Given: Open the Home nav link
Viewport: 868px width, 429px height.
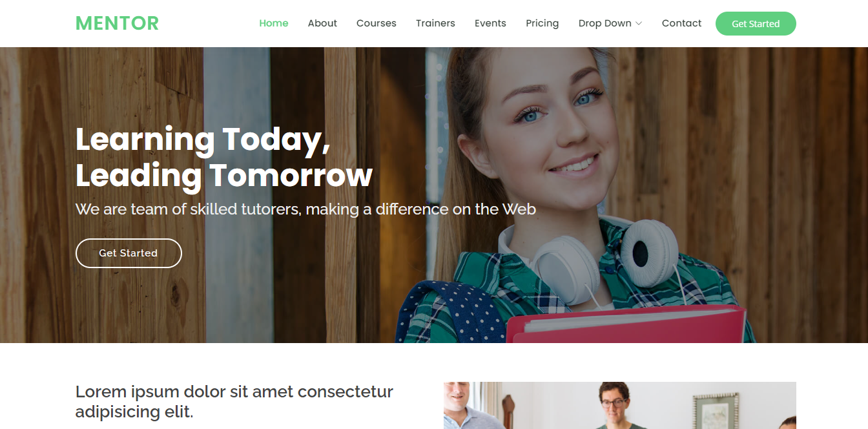Looking at the screenshot, I should pyautogui.click(x=274, y=23).
